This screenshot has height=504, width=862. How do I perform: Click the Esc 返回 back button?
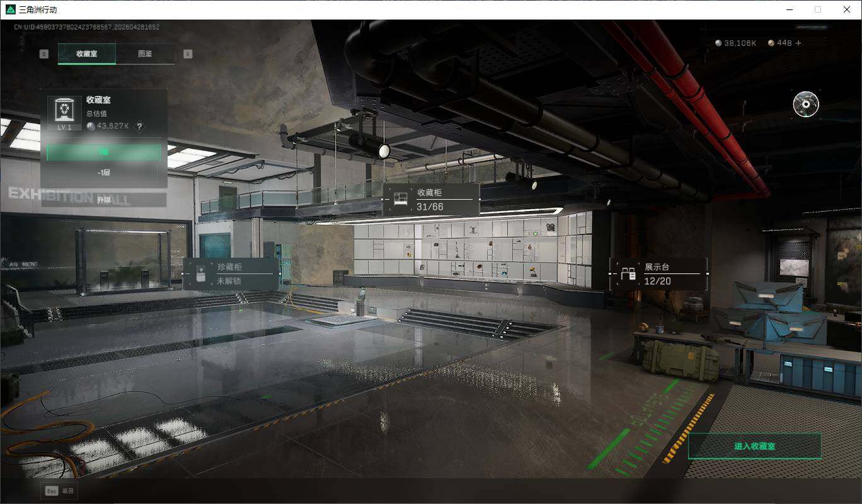[60, 491]
